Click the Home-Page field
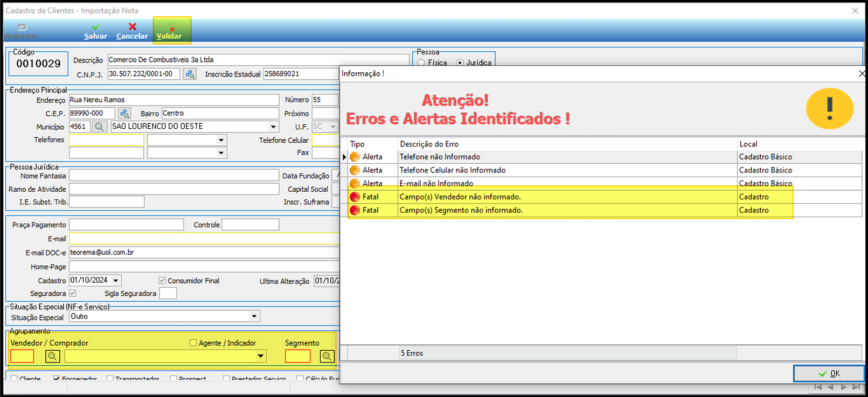The width and height of the screenshot is (868, 397). click(x=204, y=267)
